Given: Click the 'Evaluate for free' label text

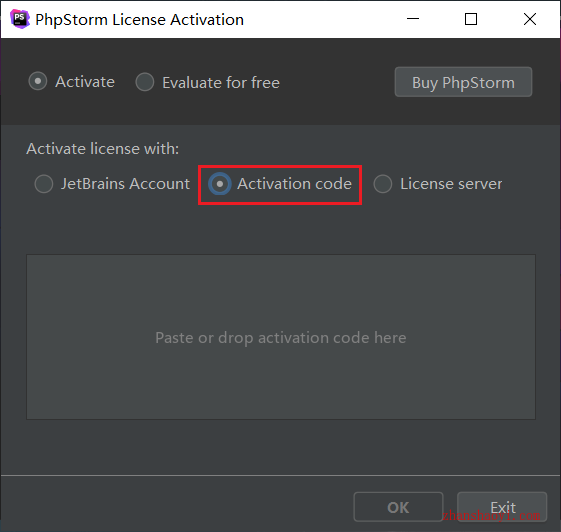Looking at the screenshot, I should pos(221,83).
